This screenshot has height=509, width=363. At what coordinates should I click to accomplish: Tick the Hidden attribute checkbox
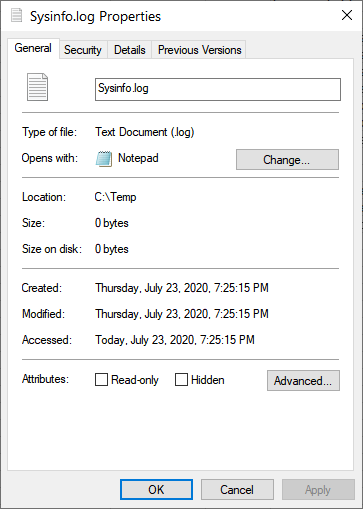pos(181,380)
